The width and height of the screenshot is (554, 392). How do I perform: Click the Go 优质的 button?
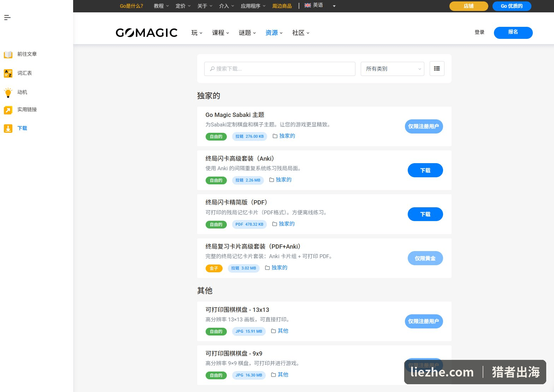[512, 6]
